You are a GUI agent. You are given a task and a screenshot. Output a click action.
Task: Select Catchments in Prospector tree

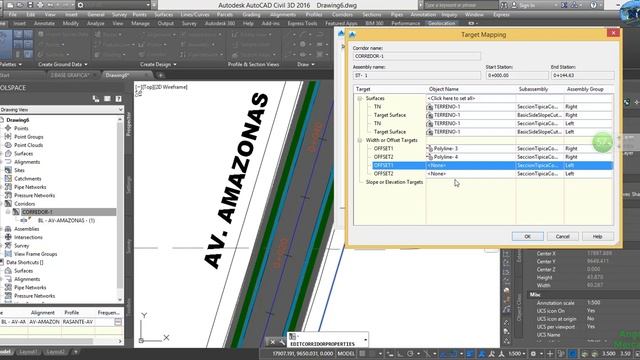pos(28,178)
